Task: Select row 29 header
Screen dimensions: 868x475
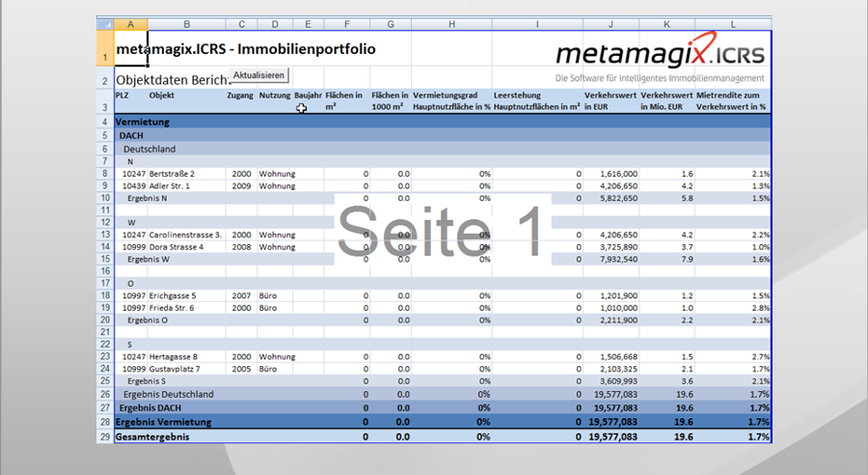Action: click(105, 436)
